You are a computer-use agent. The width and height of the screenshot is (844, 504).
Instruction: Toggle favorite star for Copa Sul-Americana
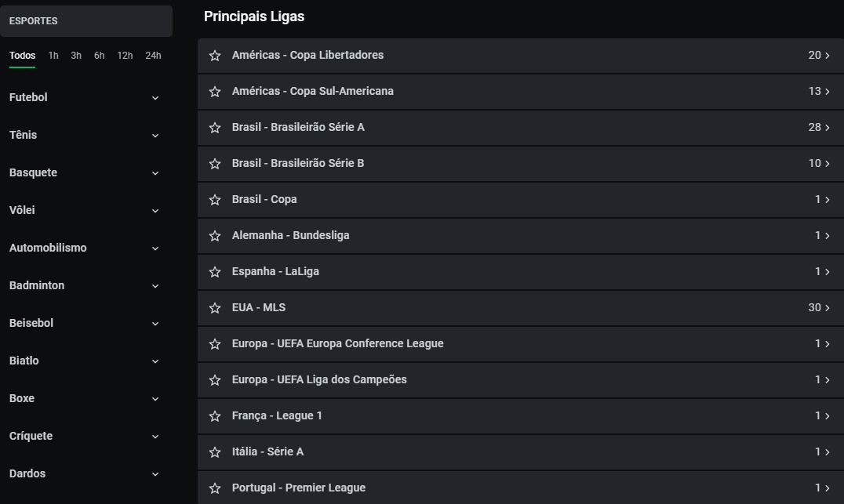click(215, 92)
